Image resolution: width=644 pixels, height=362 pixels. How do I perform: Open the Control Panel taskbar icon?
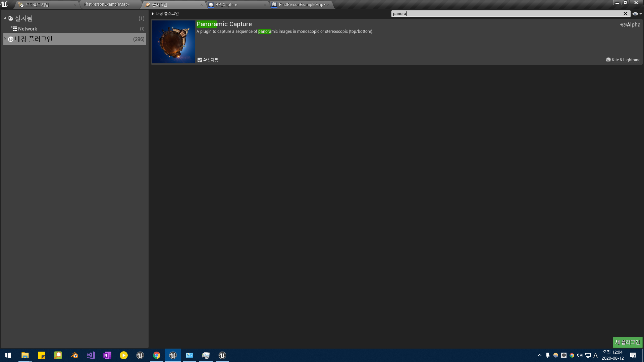tap(189, 355)
